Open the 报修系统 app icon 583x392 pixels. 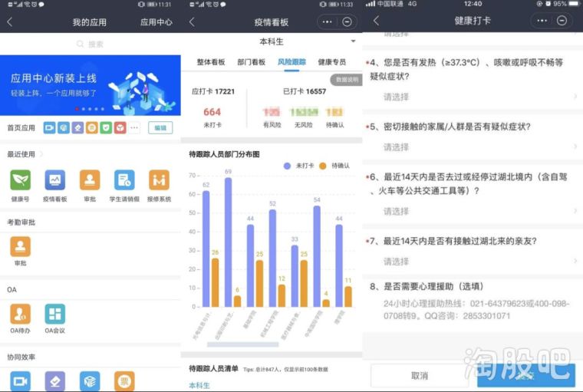coord(159,180)
